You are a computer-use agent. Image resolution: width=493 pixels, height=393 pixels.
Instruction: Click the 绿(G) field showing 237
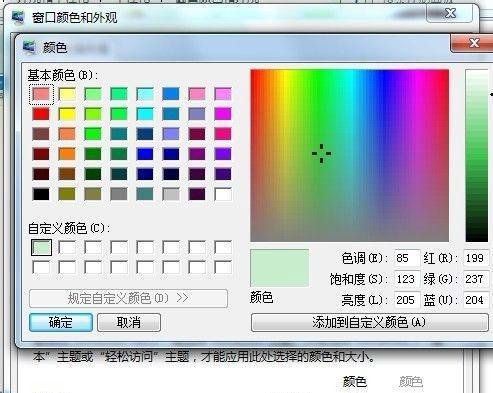point(476,279)
